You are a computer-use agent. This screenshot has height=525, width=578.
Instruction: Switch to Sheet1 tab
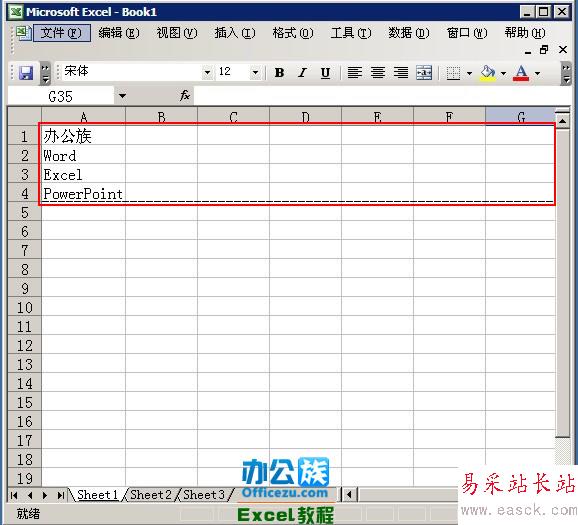point(98,494)
